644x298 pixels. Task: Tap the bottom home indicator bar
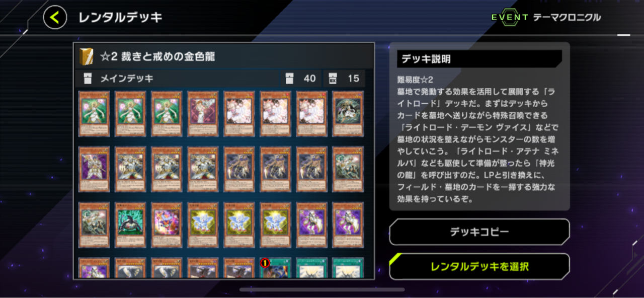click(322, 289)
